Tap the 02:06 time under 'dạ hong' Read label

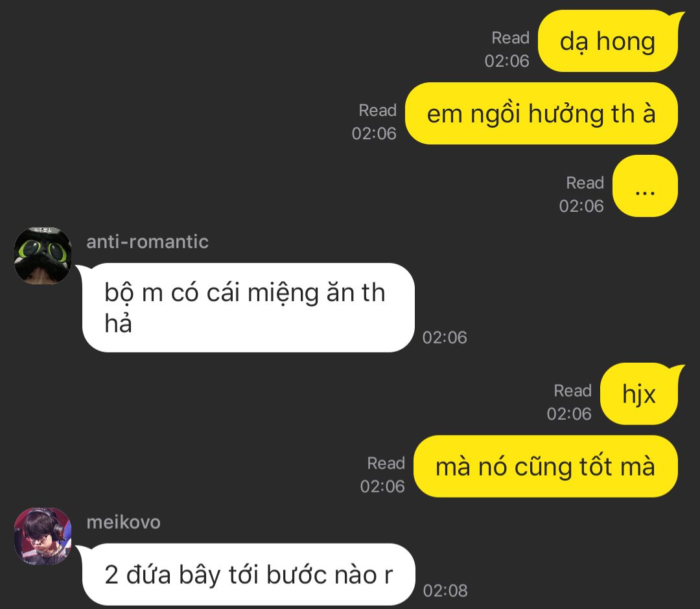pyautogui.click(x=507, y=61)
